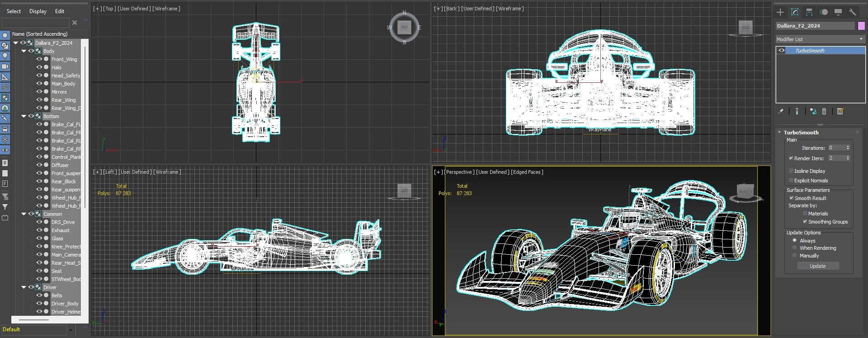The image size is (868, 338).
Task: Clear the Scene Explorer search with X
Action: 75,23
